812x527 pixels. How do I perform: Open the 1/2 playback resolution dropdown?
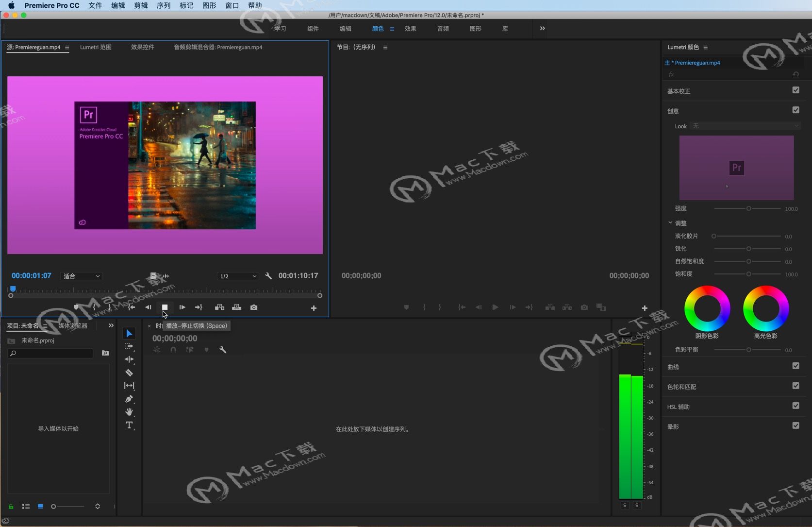pos(238,276)
